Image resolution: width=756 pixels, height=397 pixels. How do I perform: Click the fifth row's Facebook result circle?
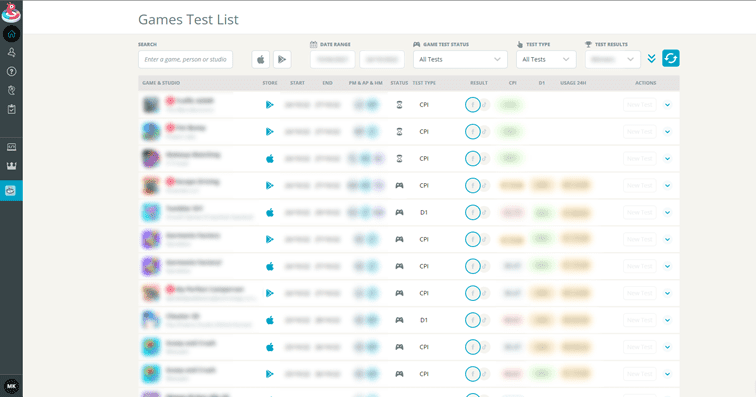click(472, 212)
